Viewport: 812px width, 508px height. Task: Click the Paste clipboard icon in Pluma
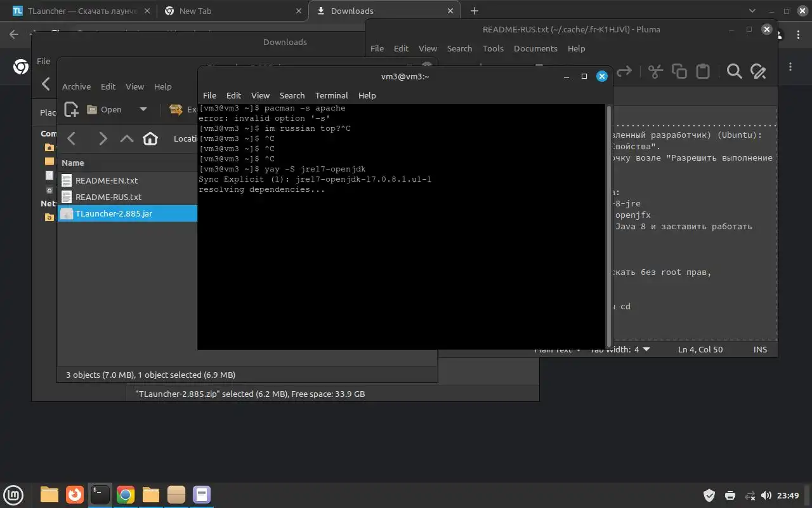[703, 71]
